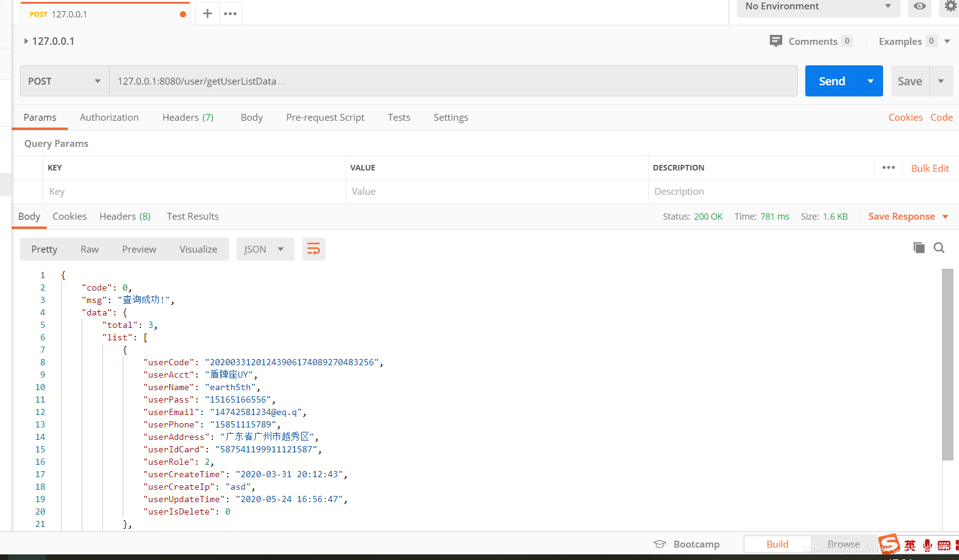959x560 pixels.
Task: Open the response Cookies tab
Action: 70,216
